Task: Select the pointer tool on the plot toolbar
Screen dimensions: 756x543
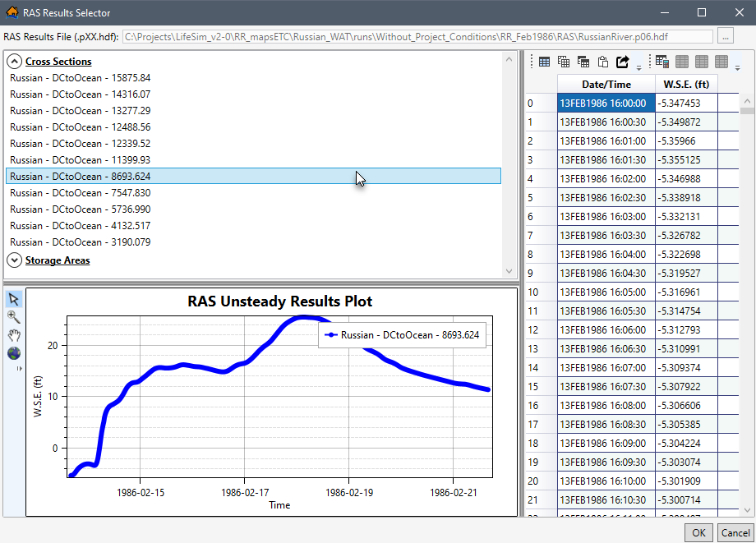Action: pos(14,300)
